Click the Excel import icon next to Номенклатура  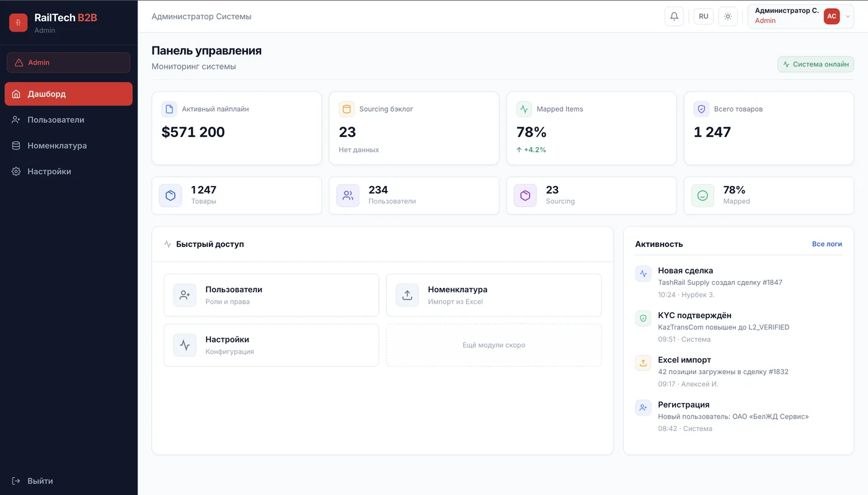407,295
